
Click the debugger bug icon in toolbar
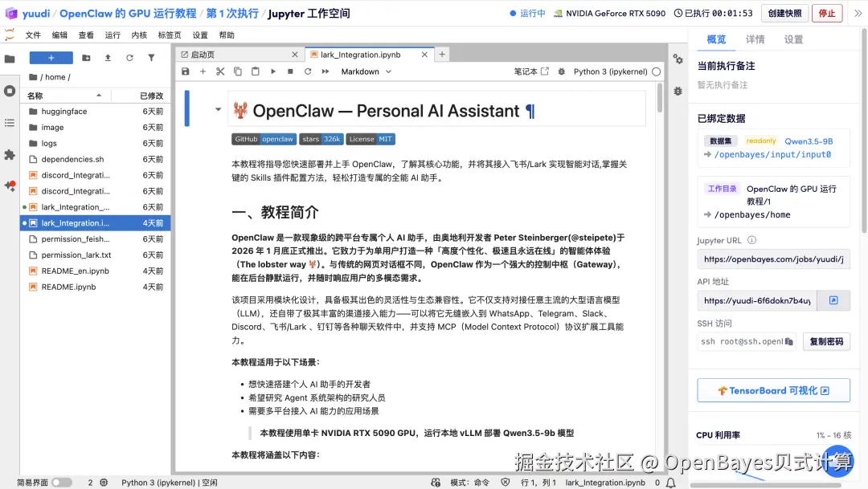(x=561, y=71)
